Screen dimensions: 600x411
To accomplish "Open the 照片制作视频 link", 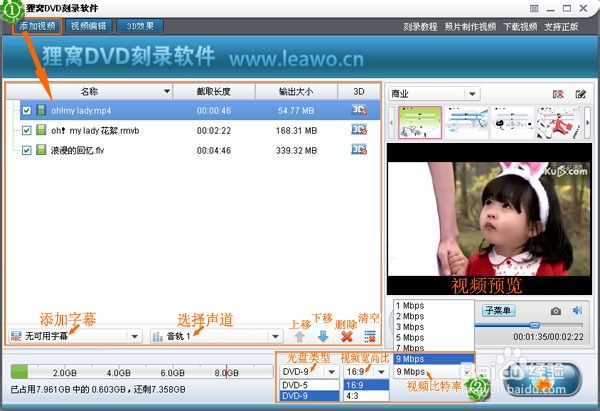I will (x=470, y=27).
